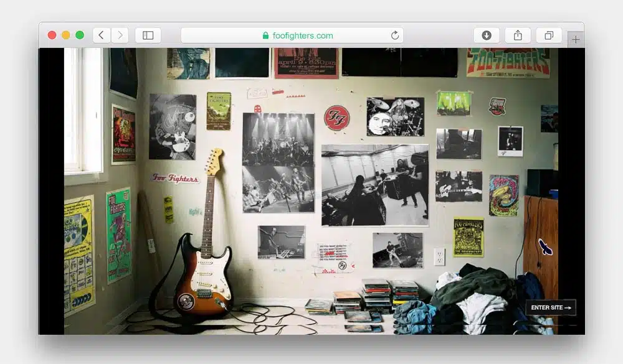
Task: Open the downloads list
Action: point(487,35)
